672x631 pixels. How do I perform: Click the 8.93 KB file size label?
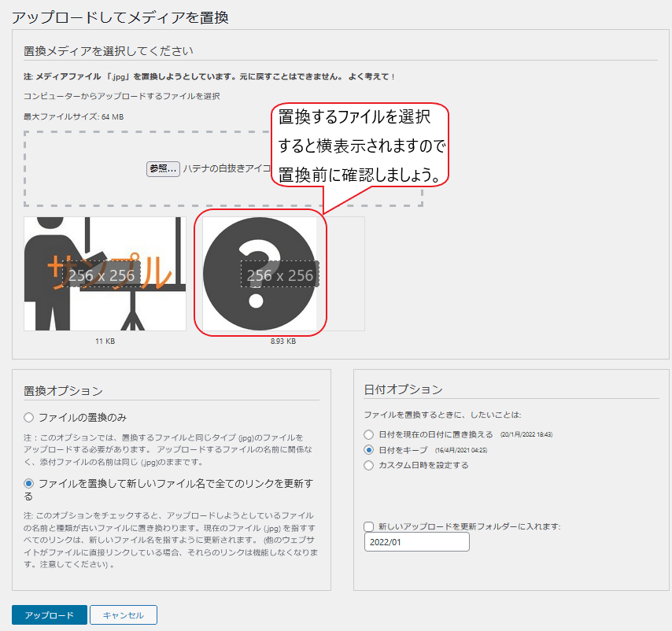[x=283, y=341]
